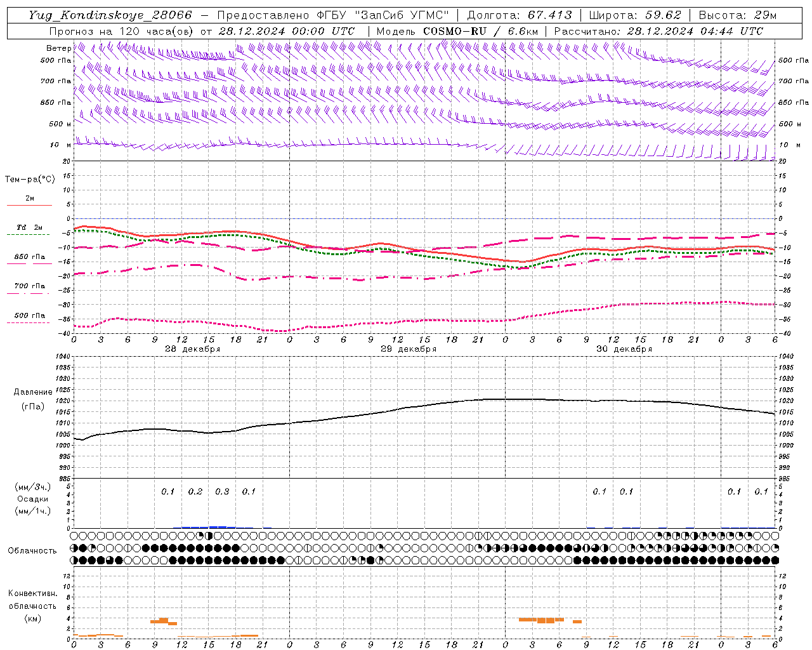Viewport: 812px width, 650px height.
Task: Click the date label 29 декабря
Action: [409, 349]
